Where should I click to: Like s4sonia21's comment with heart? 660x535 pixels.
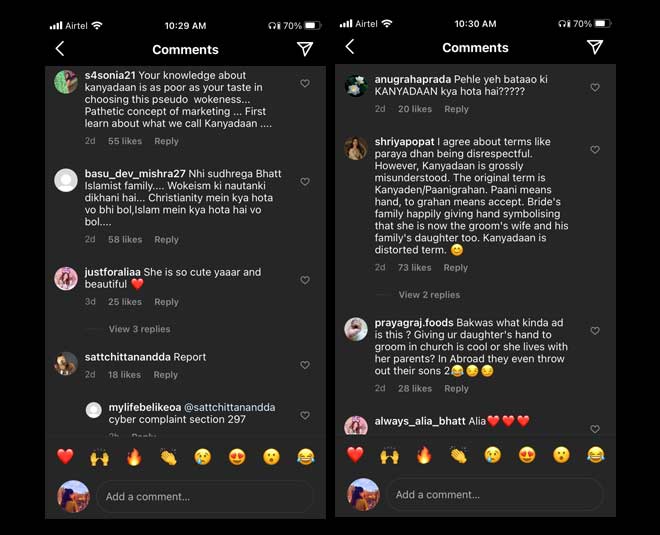(305, 83)
